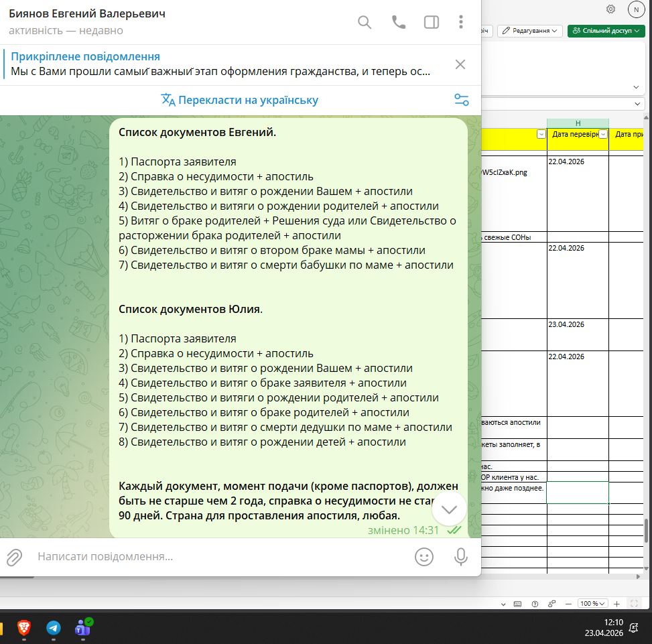The image size is (652, 644).
Task: Open status bar chevron dropdown in Excel
Action: click(x=503, y=604)
